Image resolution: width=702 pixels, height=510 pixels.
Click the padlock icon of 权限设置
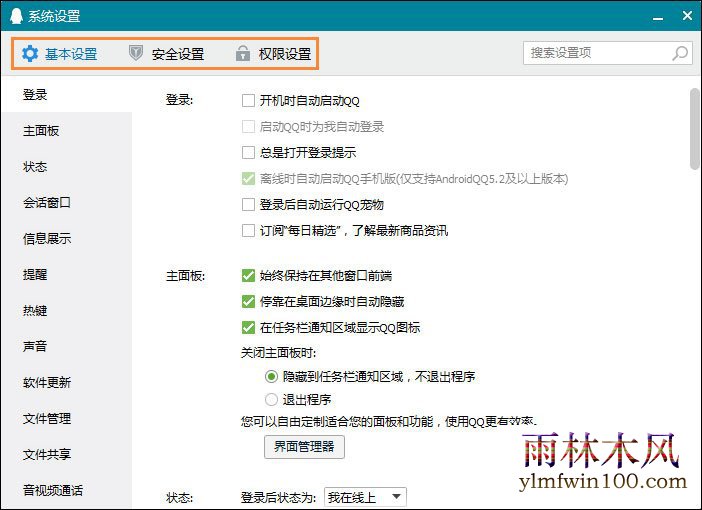point(243,53)
